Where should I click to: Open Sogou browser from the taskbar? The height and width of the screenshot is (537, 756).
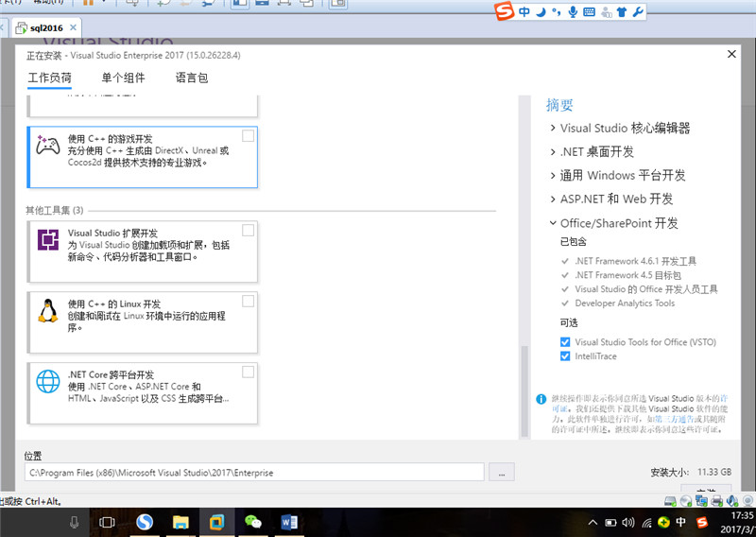[145, 522]
